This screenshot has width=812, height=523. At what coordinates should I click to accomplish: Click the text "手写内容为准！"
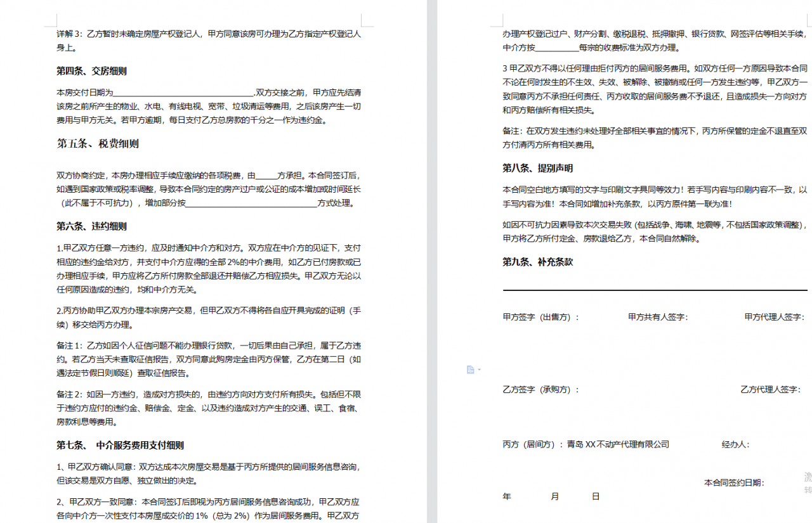click(530, 203)
